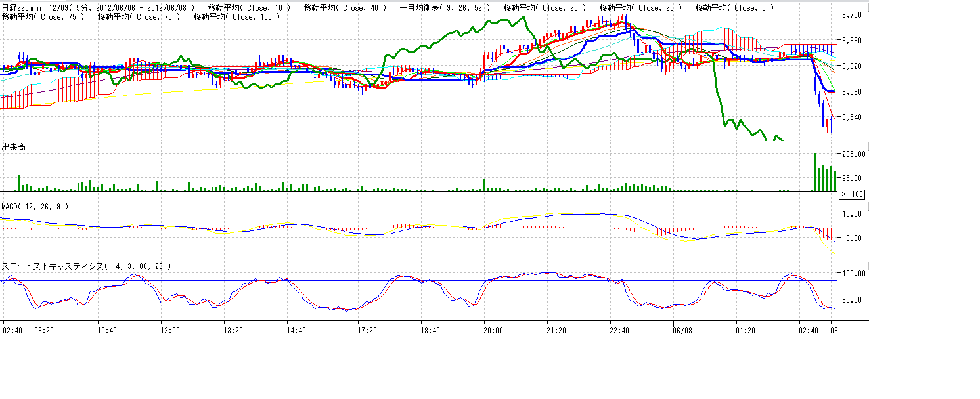980x399 pixels.
Task: Click the ×100 volume multiplier box
Action: 851,194
